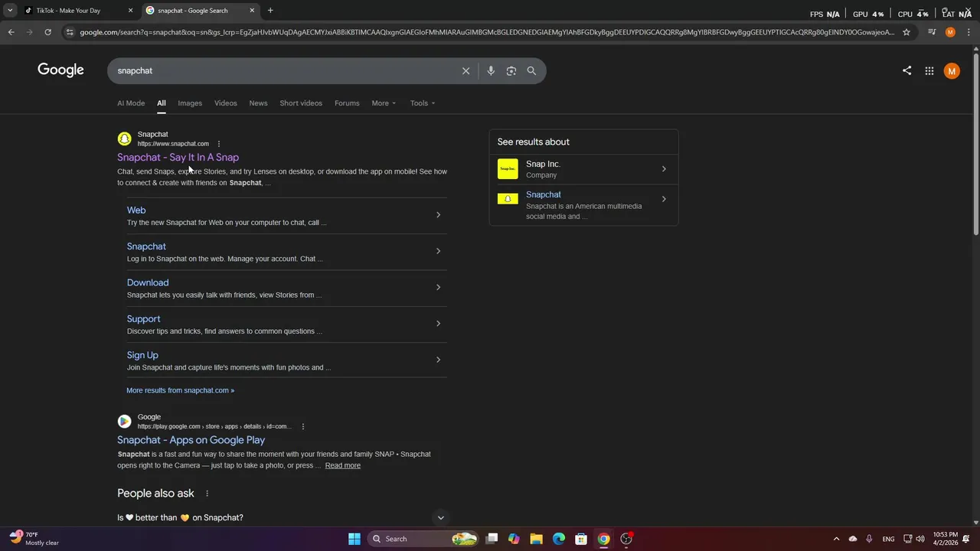Click the Windows taskbar Search box
Screen dimensions: 980x551
click(421, 539)
